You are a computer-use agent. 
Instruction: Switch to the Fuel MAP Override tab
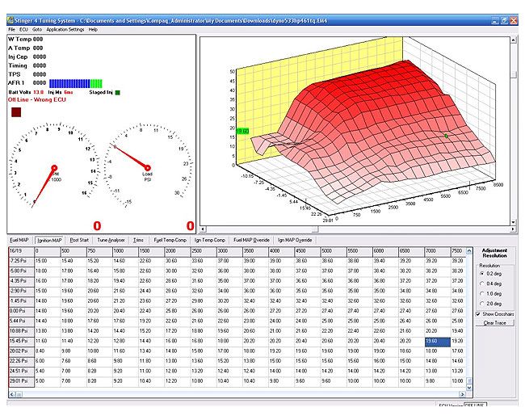(x=251, y=240)
